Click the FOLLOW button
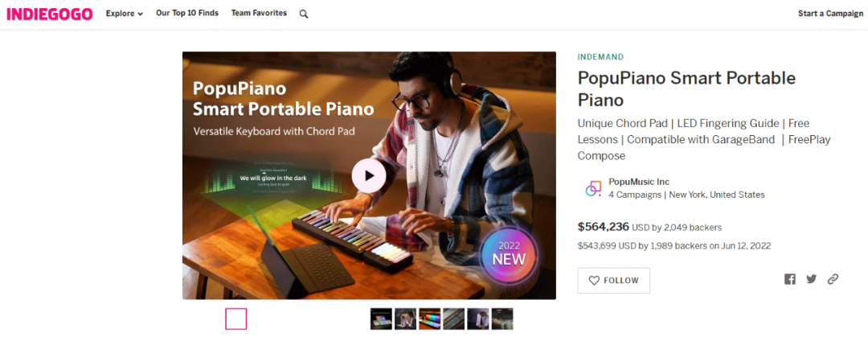 (x=614, y=281)
